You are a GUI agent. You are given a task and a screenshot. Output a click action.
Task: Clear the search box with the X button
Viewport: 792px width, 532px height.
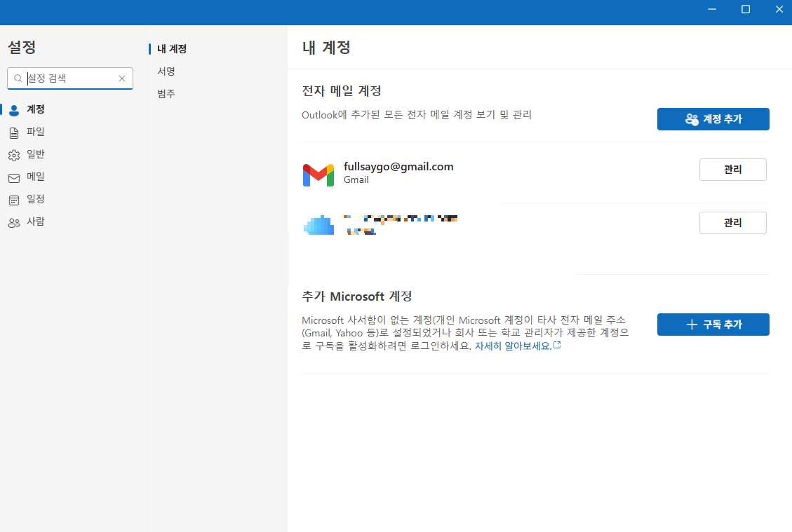(121, 79)
